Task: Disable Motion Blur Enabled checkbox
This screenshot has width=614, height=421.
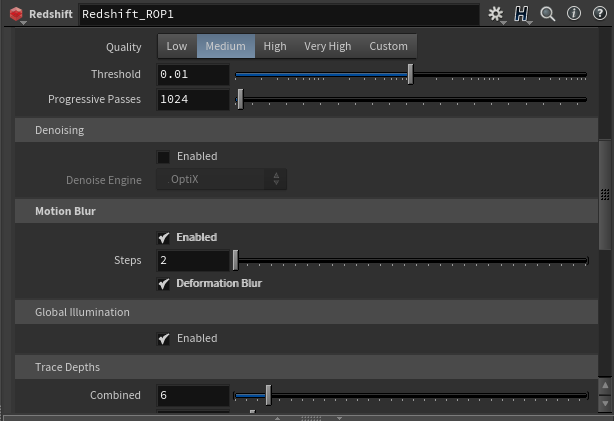Action: tap(164, 238)
